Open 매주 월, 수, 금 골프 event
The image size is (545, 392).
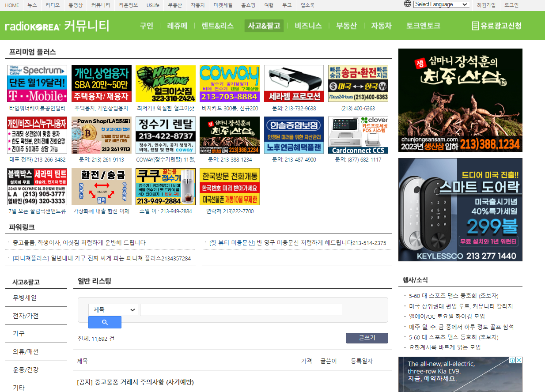coord(462,327)
